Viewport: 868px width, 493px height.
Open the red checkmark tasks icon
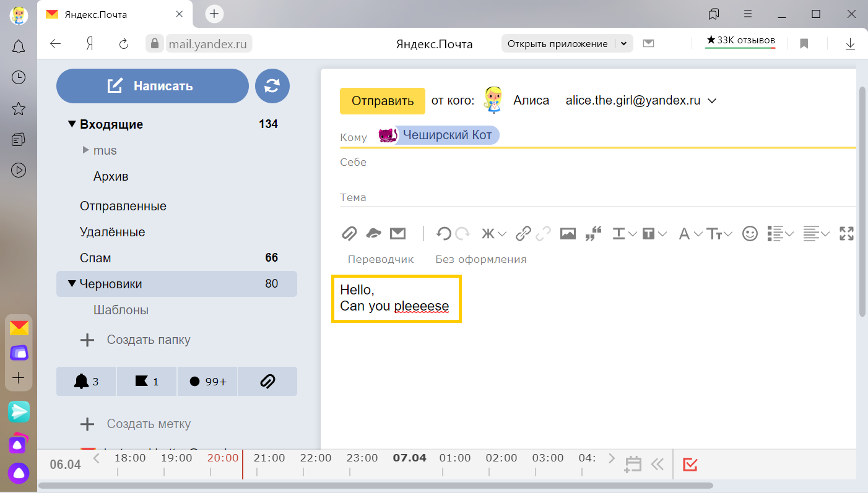pos(690,464)
